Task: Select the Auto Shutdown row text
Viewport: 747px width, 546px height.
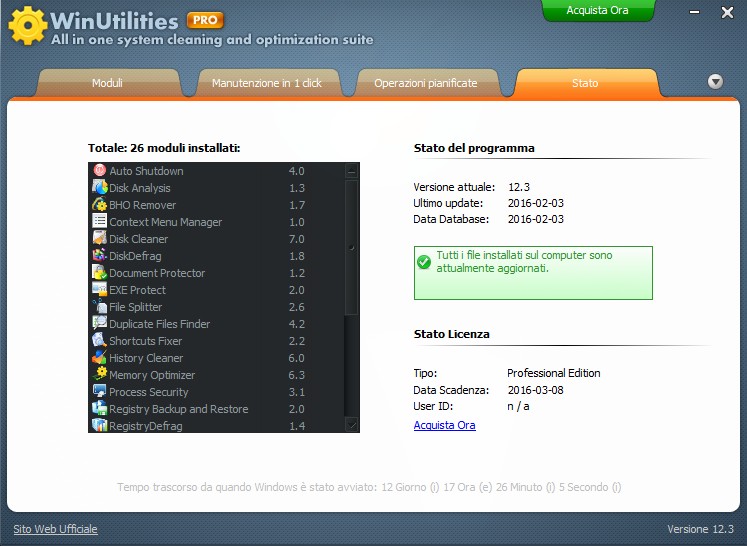Action: coord(146,171)
